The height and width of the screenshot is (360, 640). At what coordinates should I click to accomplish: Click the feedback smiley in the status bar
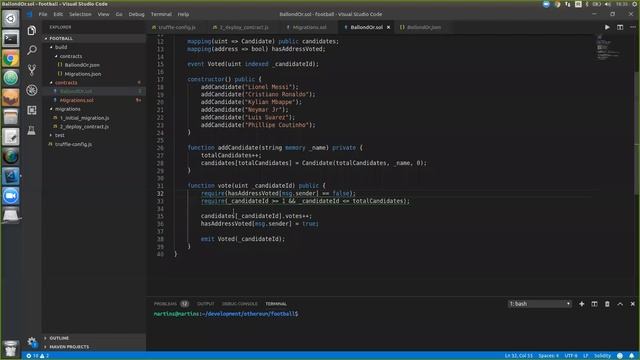620,356
